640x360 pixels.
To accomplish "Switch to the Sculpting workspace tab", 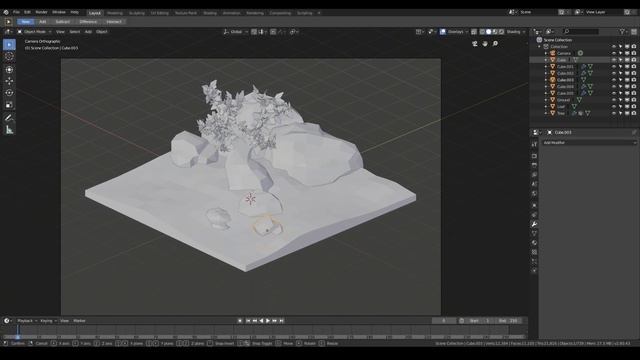I will tap(137, 13).
